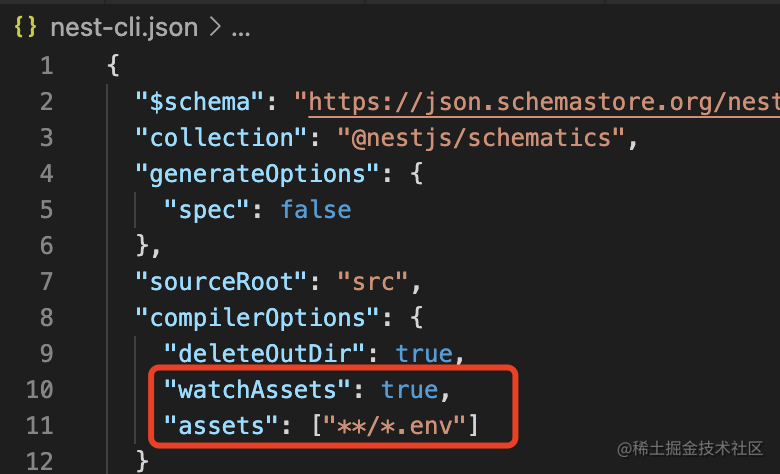Click line number 8 in gutter
Viewport: 780px width, 474px height.
46,317
